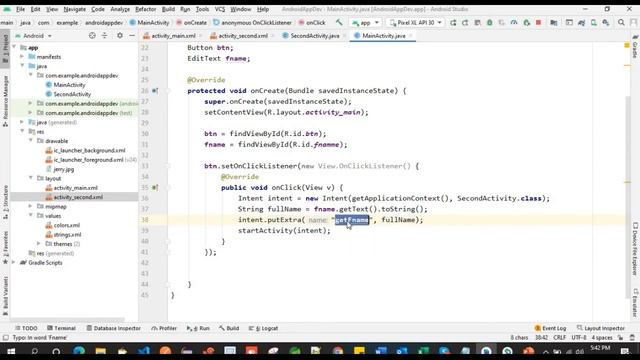Open the Pixel XL API 30 device dropdown
This screenshot has height=360, width=640.
coord(416,23)
